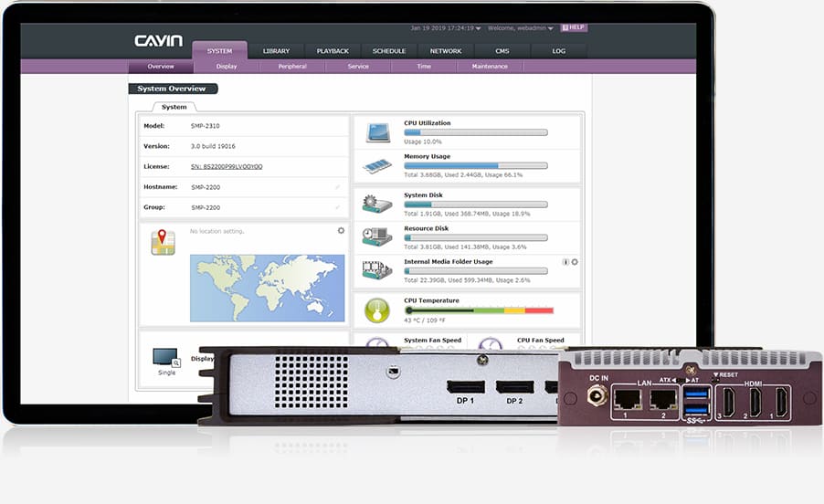Click the System Disk icon

(x=376, y=204)
